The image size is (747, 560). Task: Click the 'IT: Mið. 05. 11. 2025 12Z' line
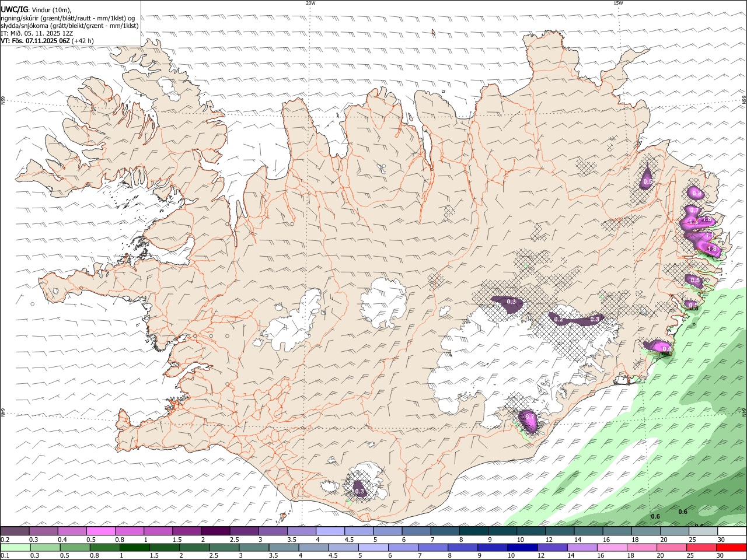coord(37,33)
